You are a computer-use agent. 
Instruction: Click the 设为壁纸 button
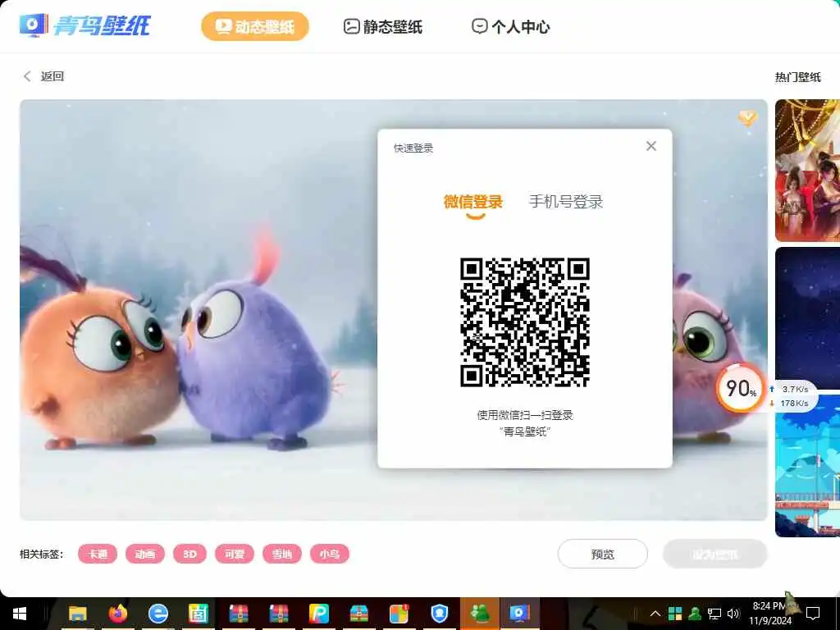pyautogui.click(x=715, y=554)
